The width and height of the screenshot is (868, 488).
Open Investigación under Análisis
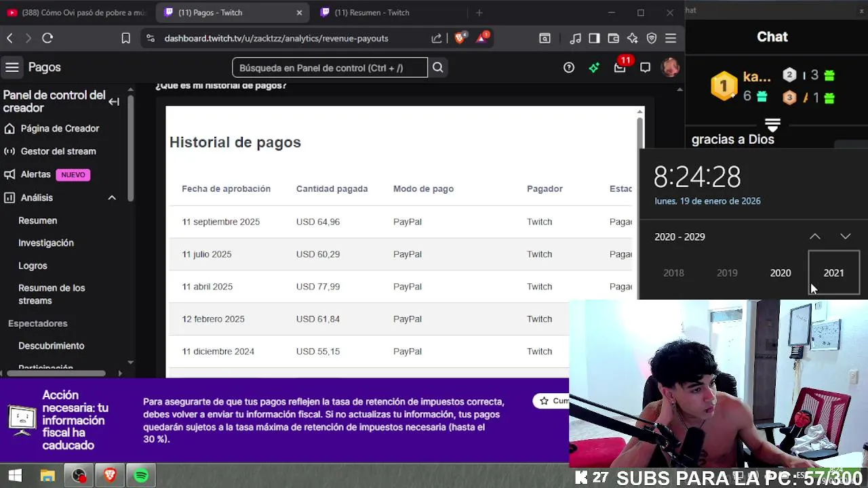point(46,243)
